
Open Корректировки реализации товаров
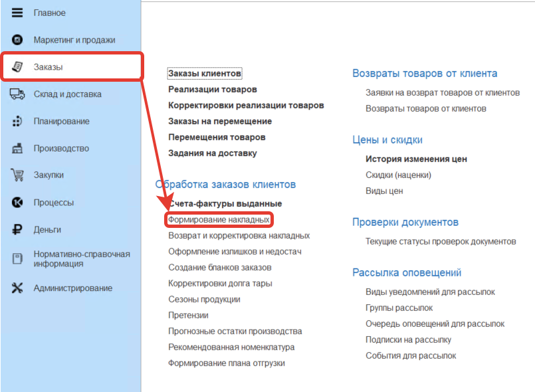point(246,106)
